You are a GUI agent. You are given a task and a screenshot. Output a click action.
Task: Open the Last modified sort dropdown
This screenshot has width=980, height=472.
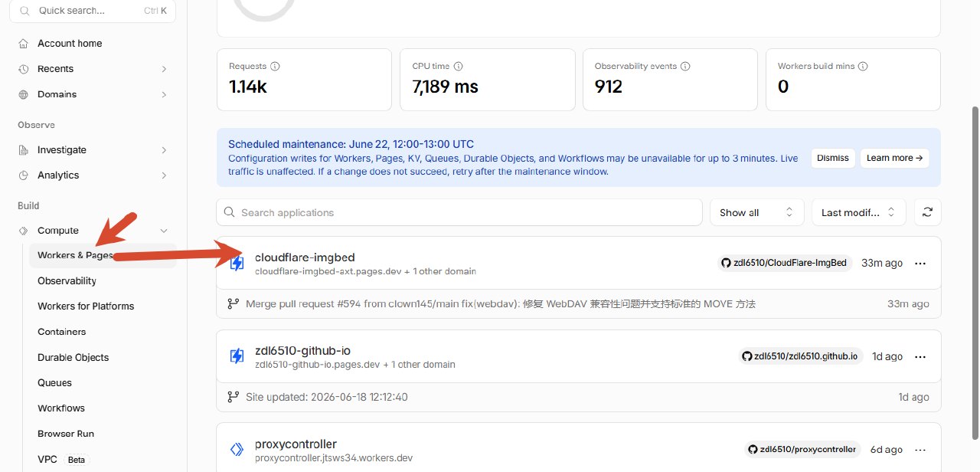tap(858, 212)
